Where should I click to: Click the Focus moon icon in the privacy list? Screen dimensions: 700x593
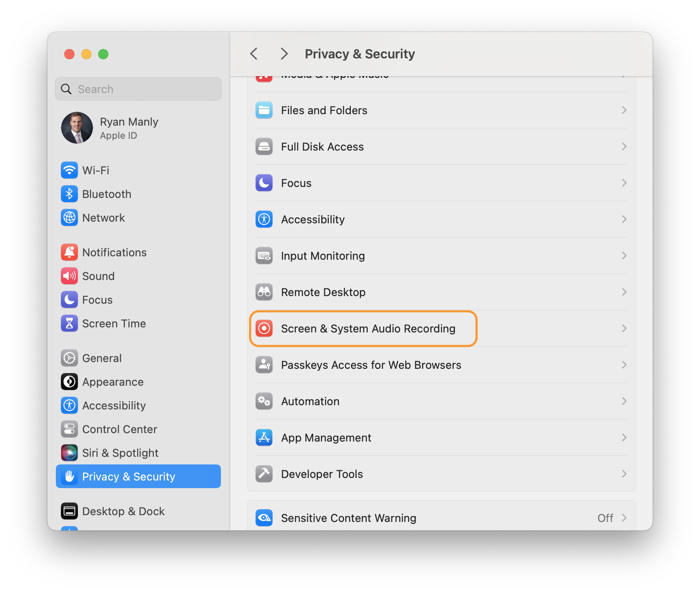click(x=264, y=183)
